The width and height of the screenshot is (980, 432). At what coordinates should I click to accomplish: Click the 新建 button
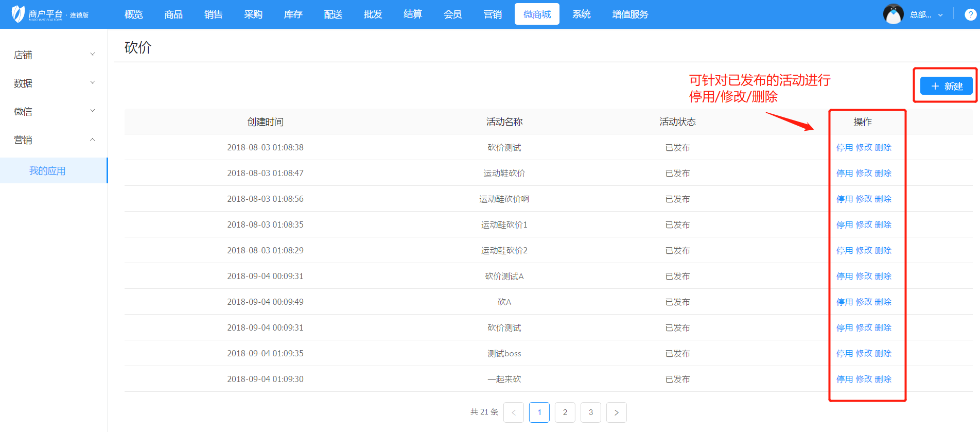(946, 86)
